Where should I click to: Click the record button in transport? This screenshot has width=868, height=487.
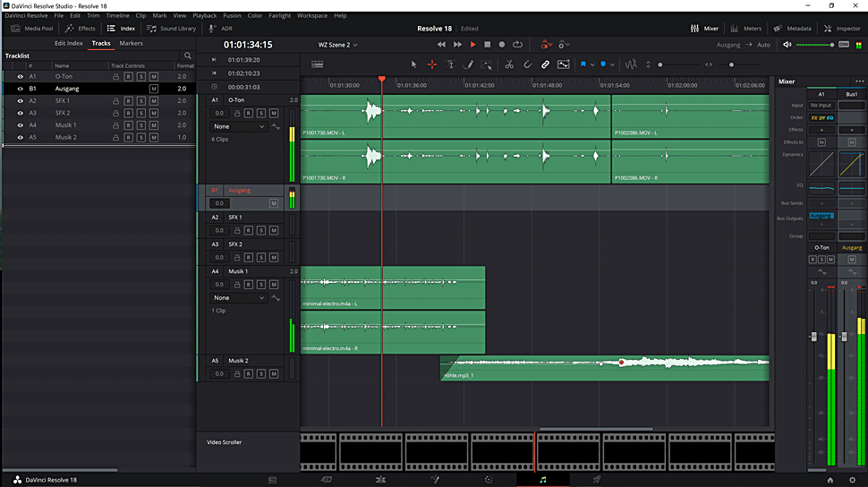pos(501,45)
